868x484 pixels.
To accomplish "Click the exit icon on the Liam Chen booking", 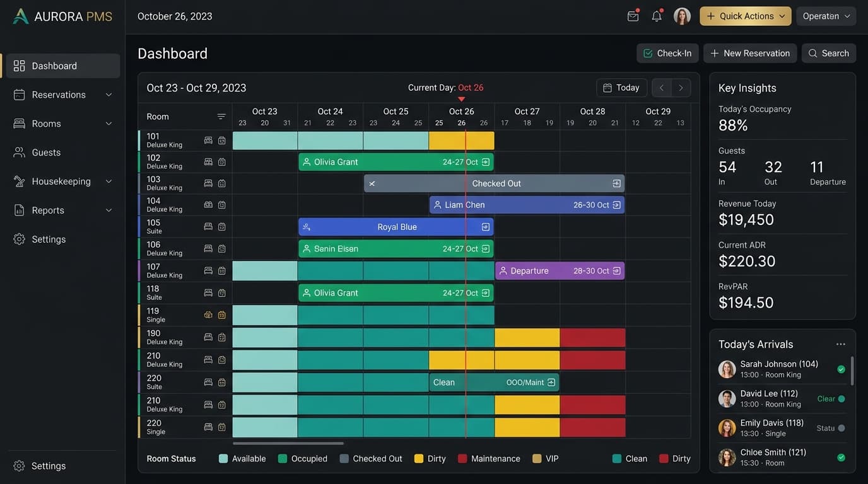I will tap(617, 205).
